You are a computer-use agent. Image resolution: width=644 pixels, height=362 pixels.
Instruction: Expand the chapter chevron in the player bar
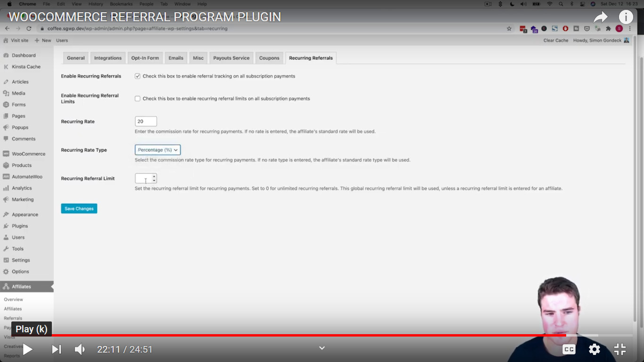pyautogui.click(x=322, y=348)
